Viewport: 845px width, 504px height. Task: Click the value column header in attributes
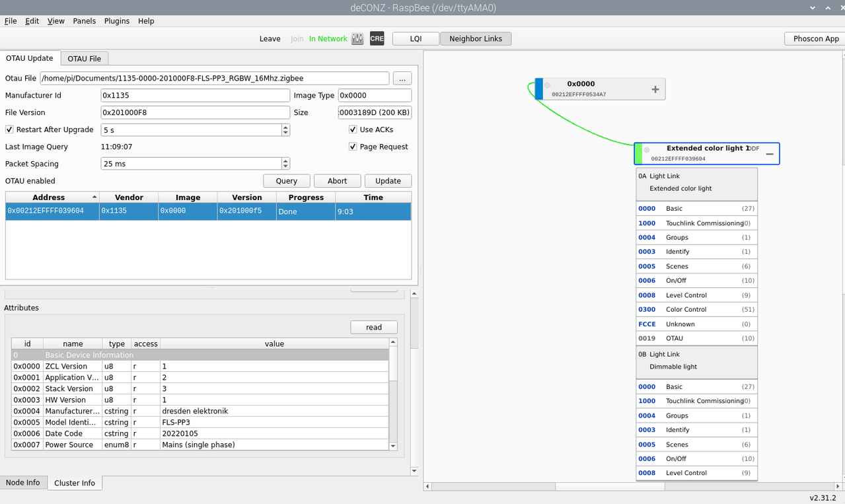tap(274, 343)
